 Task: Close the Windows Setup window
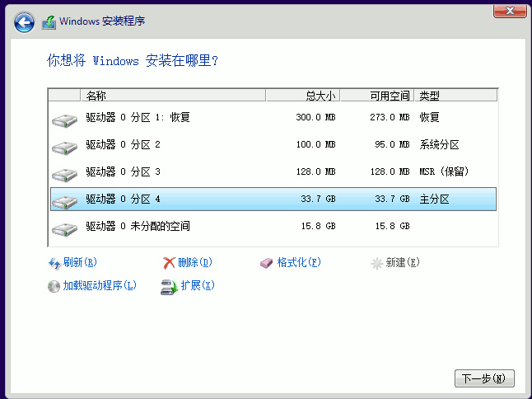[x=510, y=11]
